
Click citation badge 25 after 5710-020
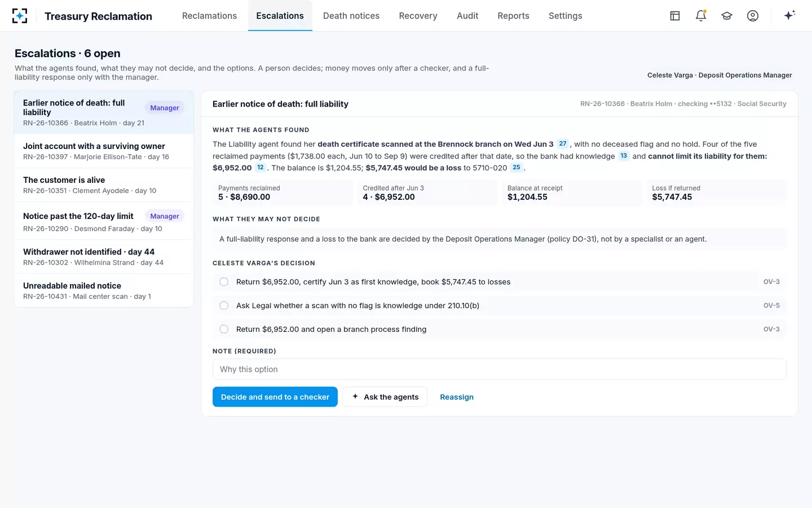coord(517,168)
